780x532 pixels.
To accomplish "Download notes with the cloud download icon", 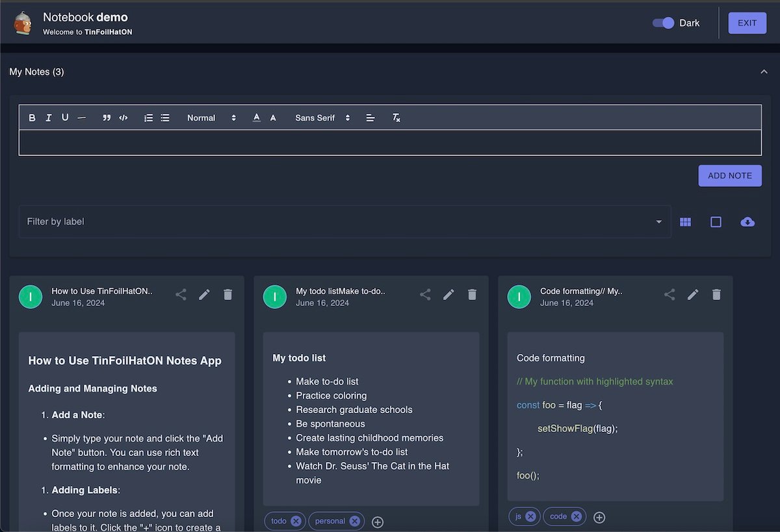I will point(747,222).
